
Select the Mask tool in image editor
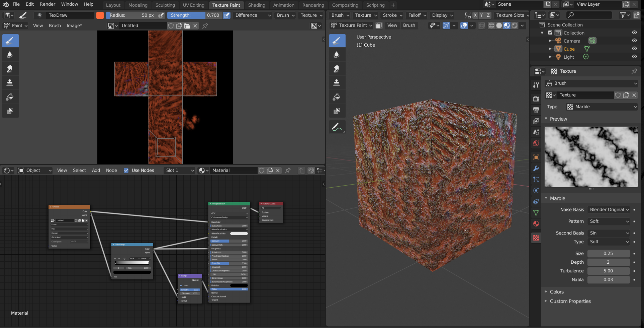pos(10,111)
